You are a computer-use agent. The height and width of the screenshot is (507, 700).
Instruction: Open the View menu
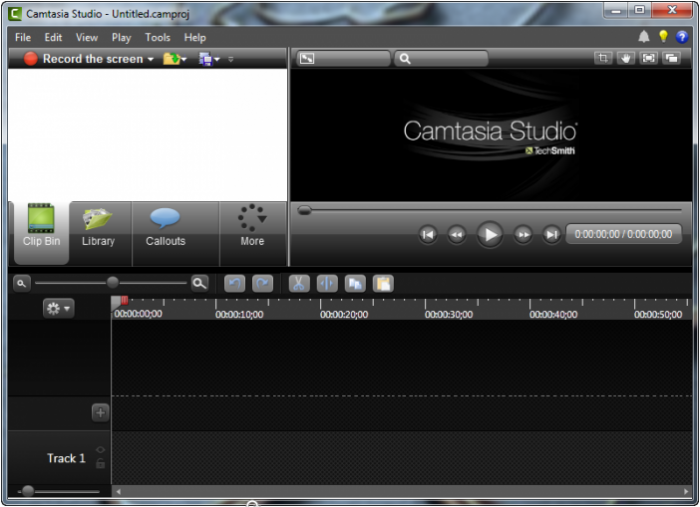coord(87,37)
